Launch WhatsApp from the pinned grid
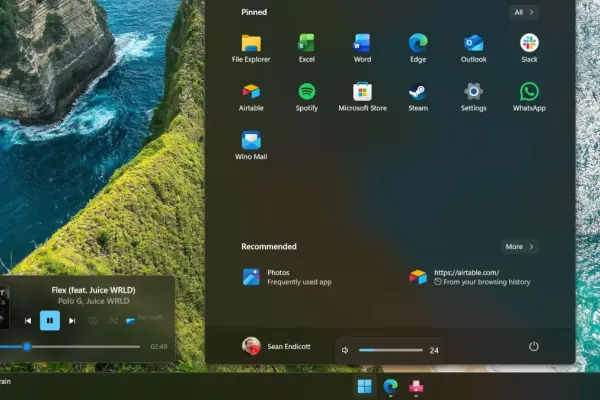 pyautogui.click(x=529, y=97)
